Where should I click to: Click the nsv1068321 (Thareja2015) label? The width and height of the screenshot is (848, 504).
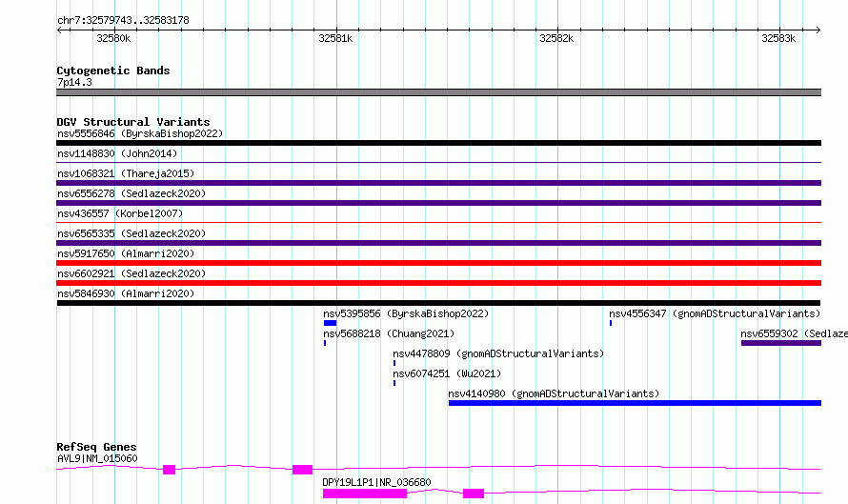tap(126, 173)
